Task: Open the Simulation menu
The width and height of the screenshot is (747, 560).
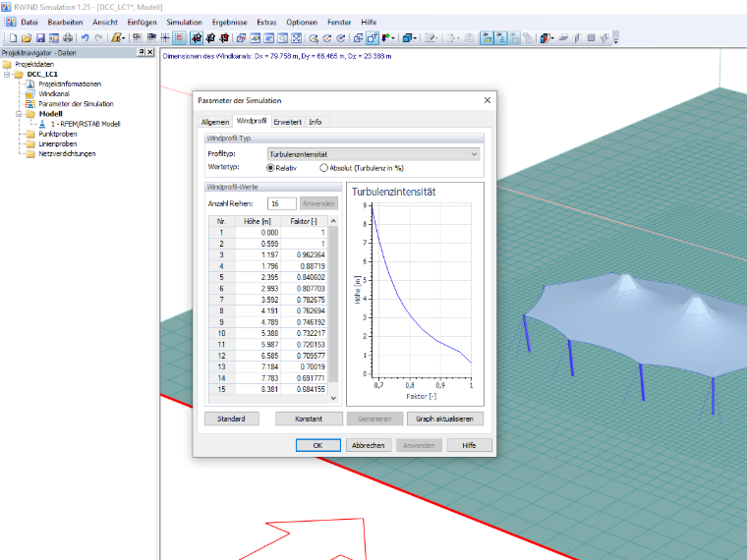Action: coord(184,22)
